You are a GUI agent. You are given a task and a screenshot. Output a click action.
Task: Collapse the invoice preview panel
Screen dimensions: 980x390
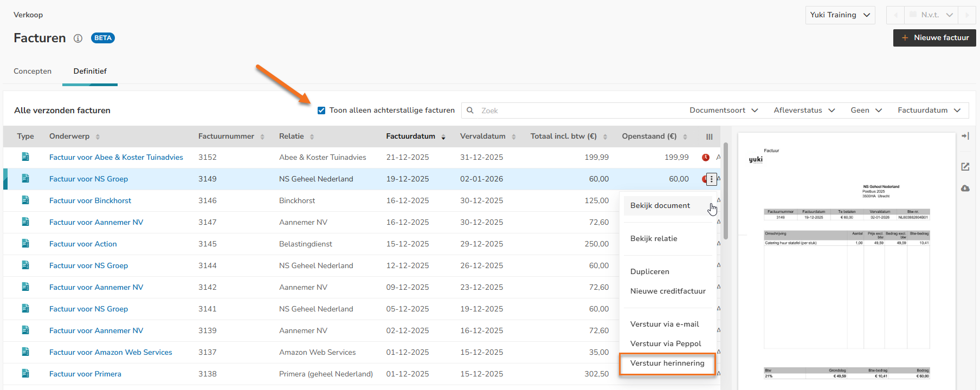tap(965, 136)
